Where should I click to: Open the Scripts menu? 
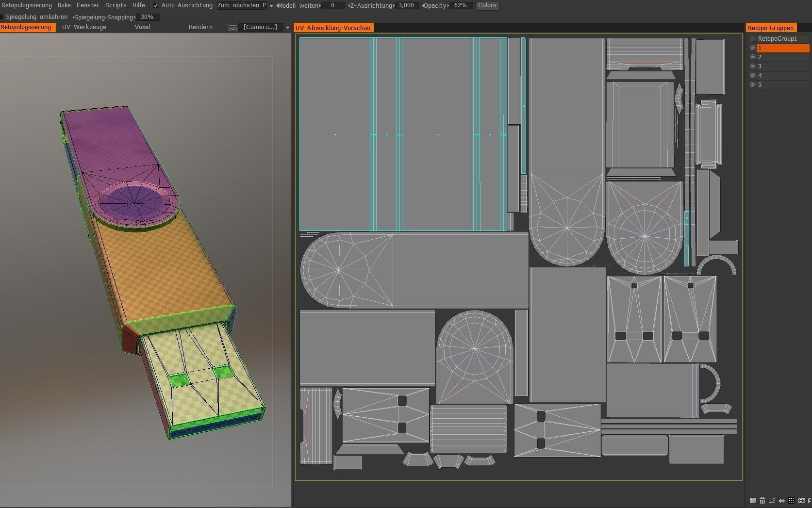(x=116, y=5)
